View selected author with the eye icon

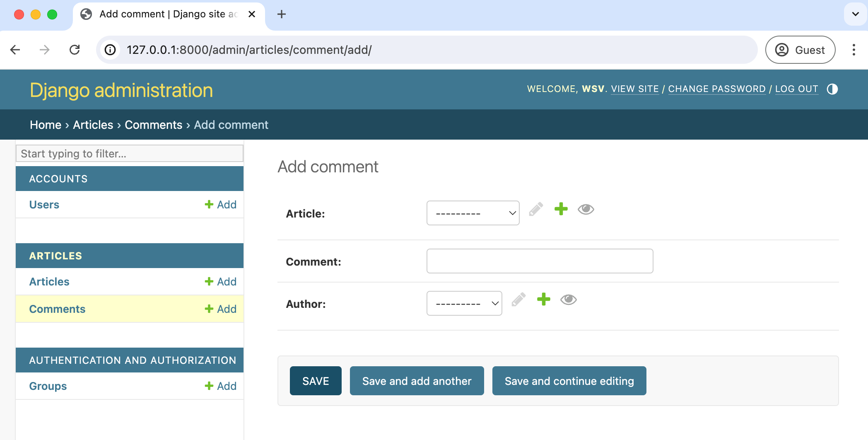pos(569,299)
